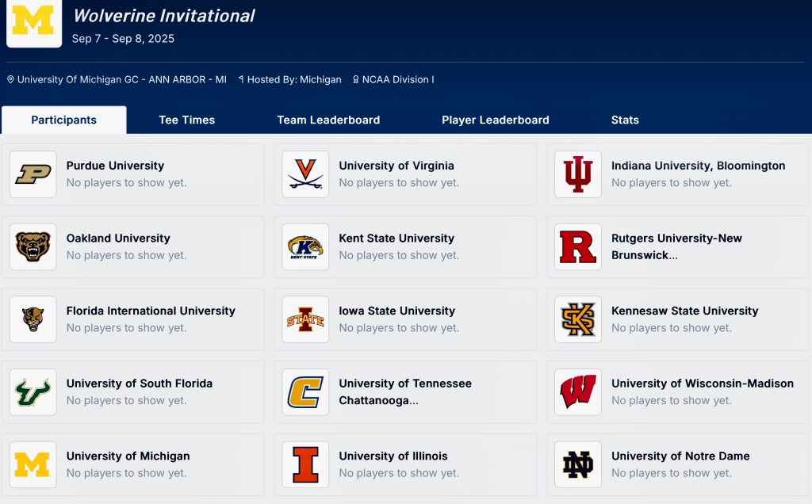Image resolution: width=812 pixels, height=504 pixels.
Task: Click the Oakland Grizzlies bear logo
Action: coord(33,246)
